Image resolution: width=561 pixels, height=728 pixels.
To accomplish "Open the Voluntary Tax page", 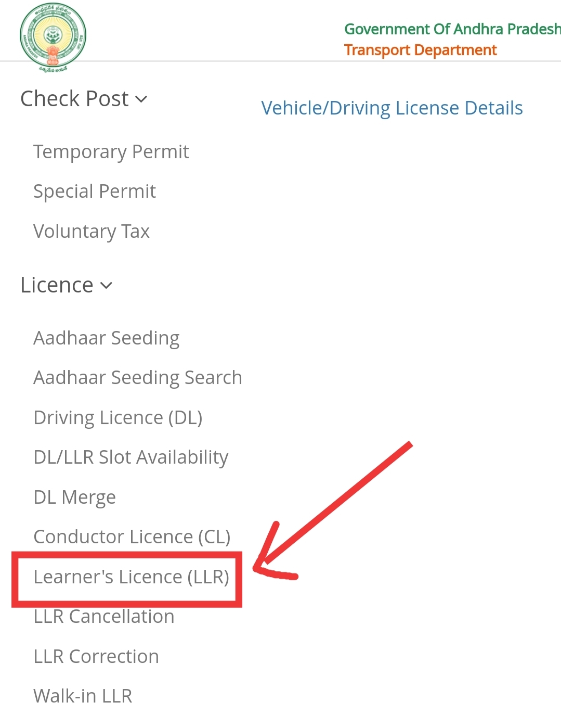I will [91, 231].
